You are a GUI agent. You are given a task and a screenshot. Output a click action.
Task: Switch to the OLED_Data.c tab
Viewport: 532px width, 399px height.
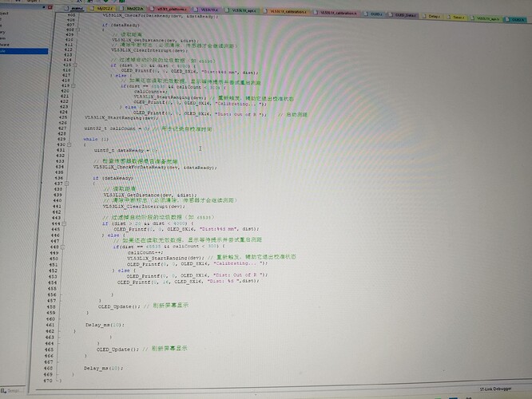[x=403, y=15]
